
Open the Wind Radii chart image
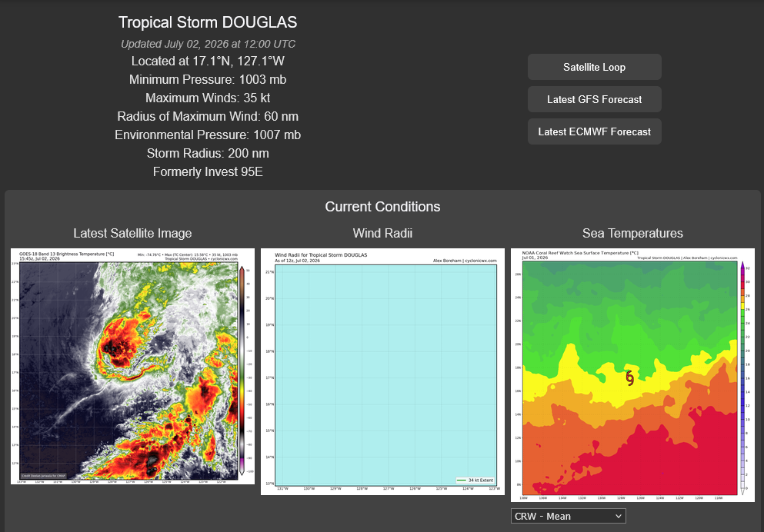tap(382, 372)
